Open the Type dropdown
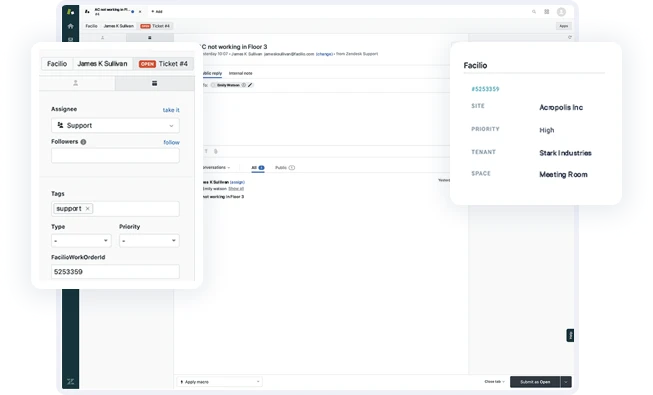This screenshot has height=395, width=653. [x=81, y=241]
